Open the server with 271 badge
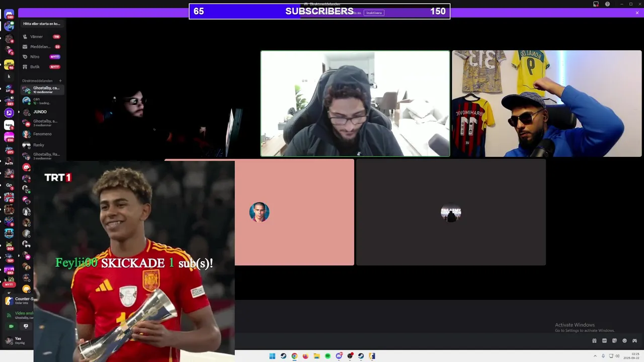The height and width of the screenshot is (362, 644). 9,149
